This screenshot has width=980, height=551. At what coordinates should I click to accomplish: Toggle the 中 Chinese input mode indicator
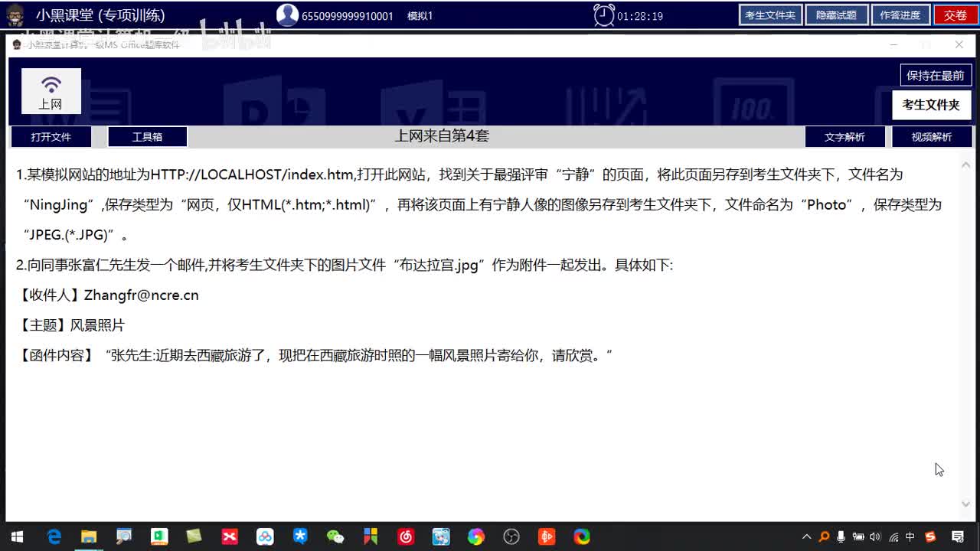(910, 536)
